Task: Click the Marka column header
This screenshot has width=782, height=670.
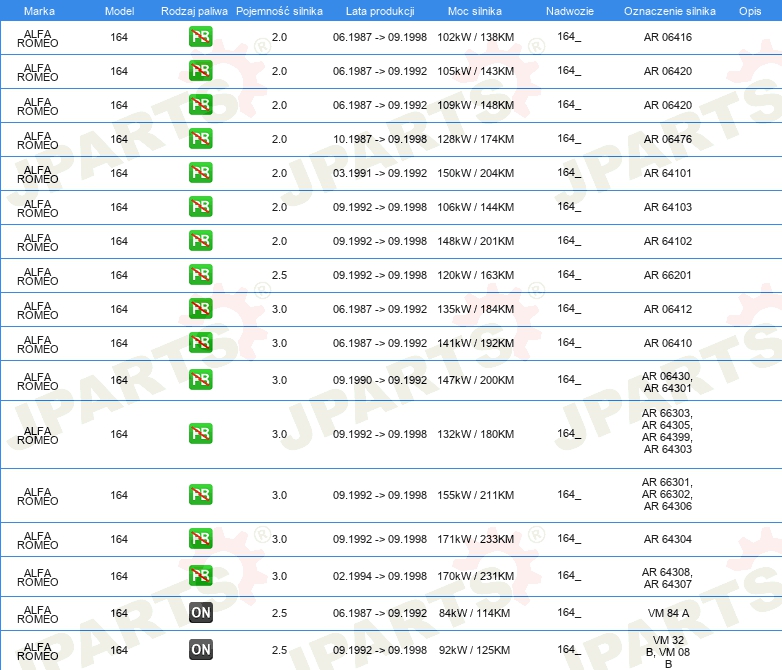Action: coord(38,10)
